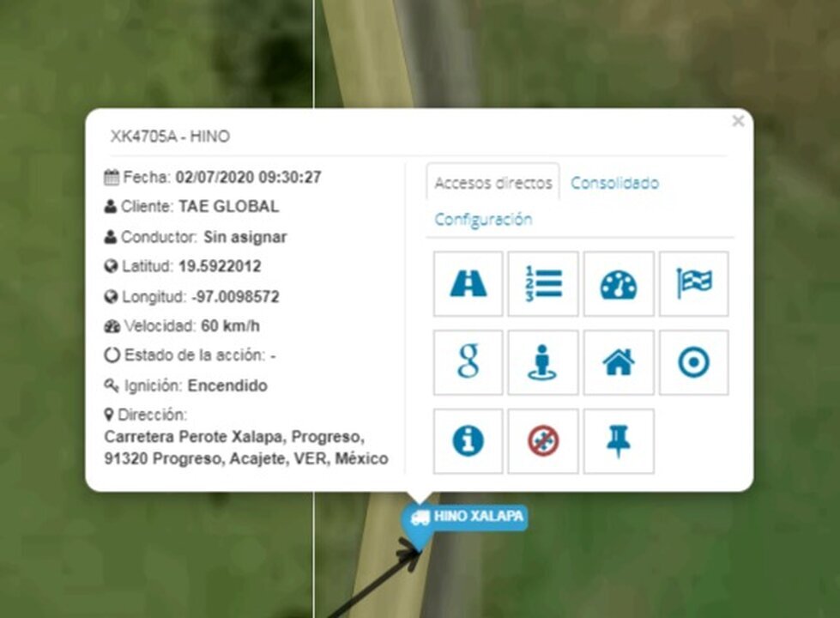The width and height of the screenshot is (840, 618).
Task: Click the HINO XALAPA map marker label
Action: pyautogui.click(x=478, y=517)
